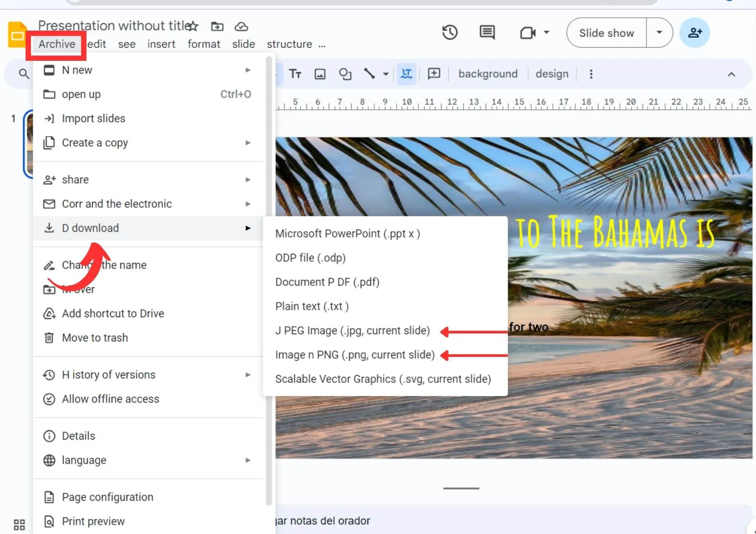
Task: Click the Add shortcut to Drive icon
Action: point(49,313)
